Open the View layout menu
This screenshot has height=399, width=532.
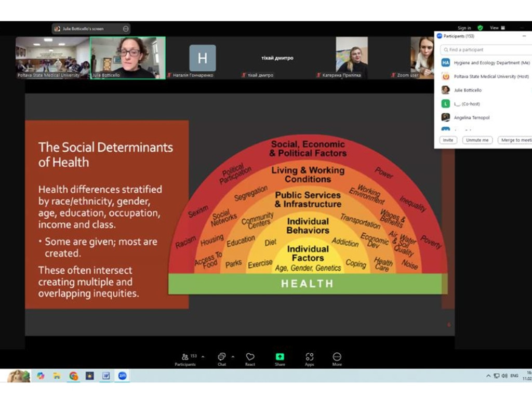point(497,28)
